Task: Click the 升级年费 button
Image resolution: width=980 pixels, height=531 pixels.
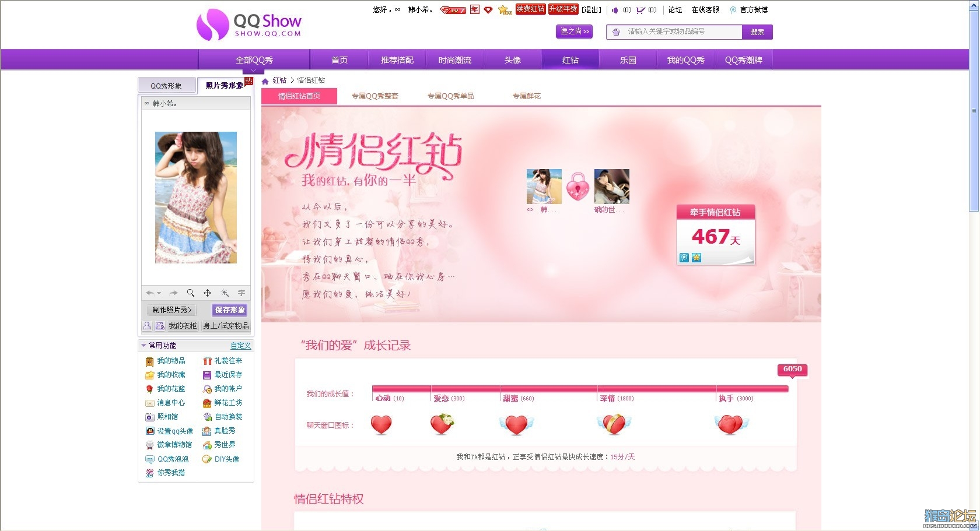Action: pyautogui.click(x=563, y=9)
